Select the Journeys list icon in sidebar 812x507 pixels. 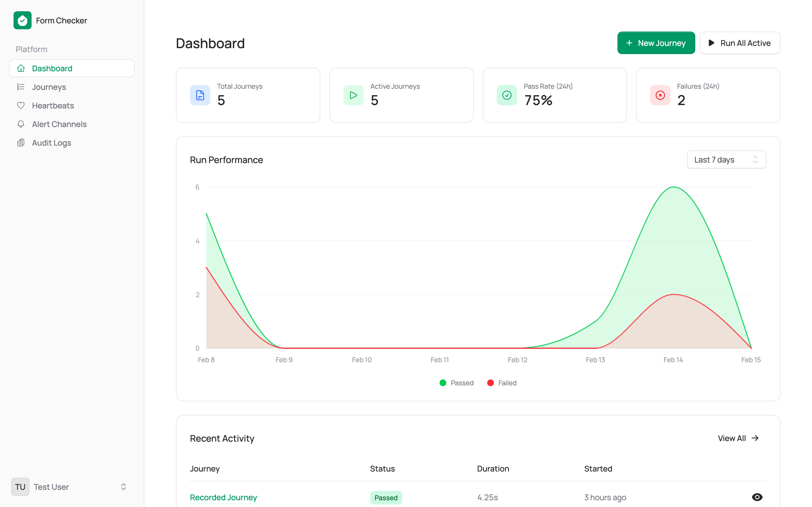click(21, 87)
